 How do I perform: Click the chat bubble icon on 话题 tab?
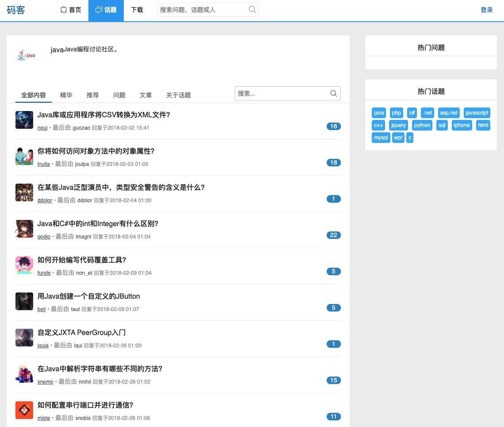click(x=99, y=9)
